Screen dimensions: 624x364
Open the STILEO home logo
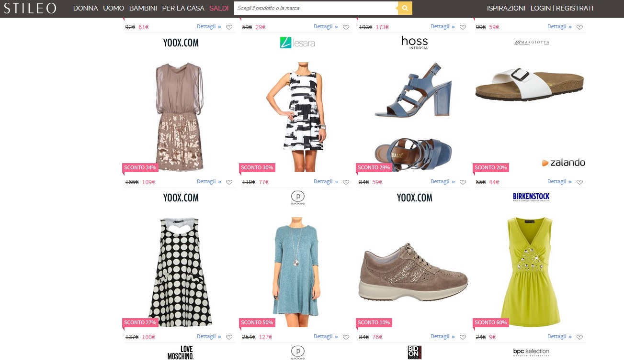[30, 8]
